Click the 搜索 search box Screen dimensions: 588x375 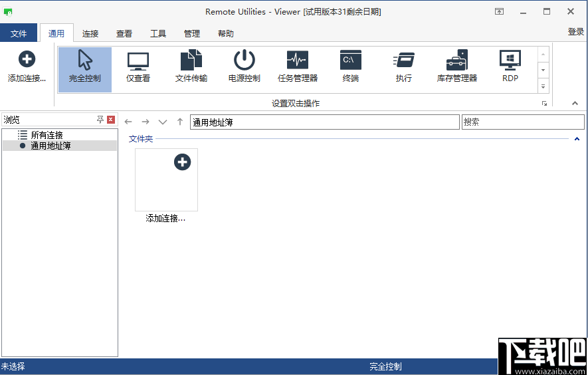[523, 122]
